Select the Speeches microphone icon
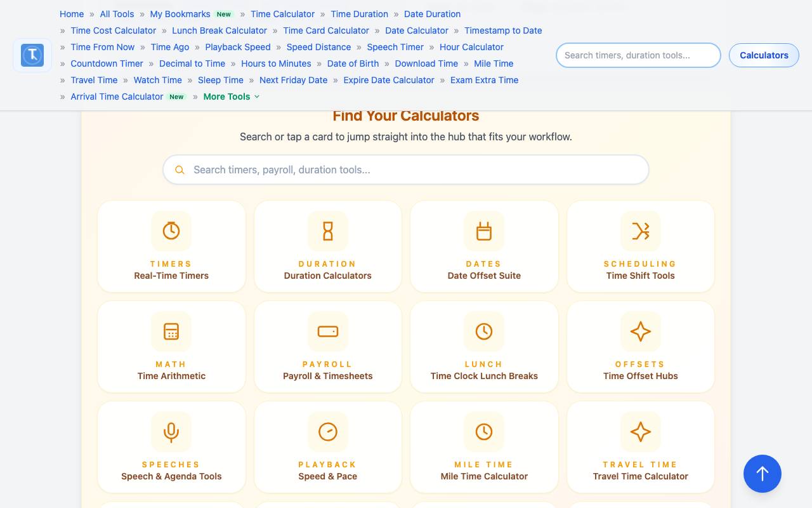 tap(171, 432)
